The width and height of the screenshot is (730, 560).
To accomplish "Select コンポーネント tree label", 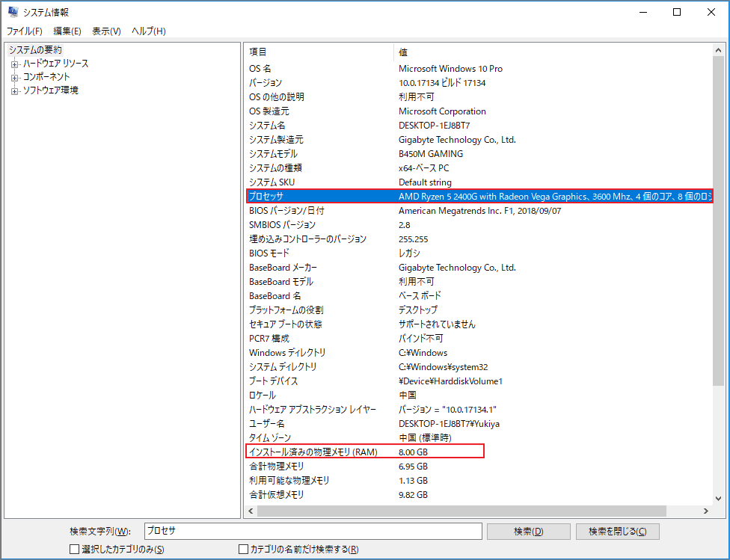I will point(46,77).
